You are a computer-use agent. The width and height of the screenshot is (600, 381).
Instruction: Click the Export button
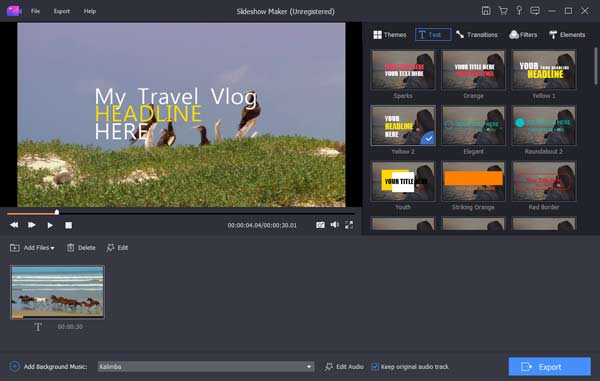[x=549, y=366]
